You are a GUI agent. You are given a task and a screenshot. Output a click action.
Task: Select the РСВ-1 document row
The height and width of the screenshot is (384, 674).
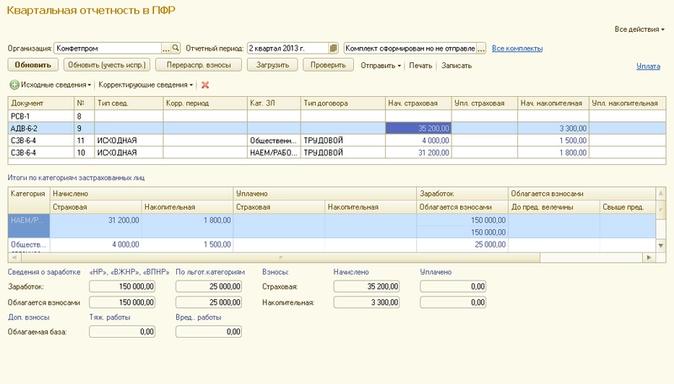[337, 116]
